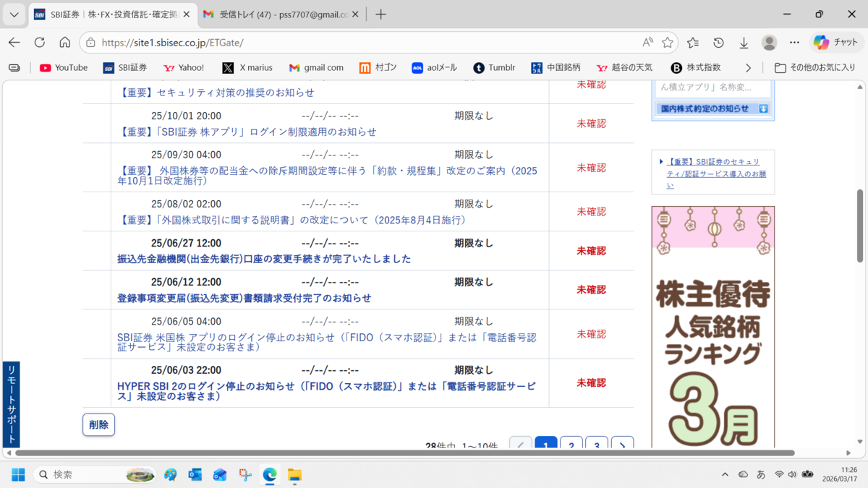The height and width of the screenshot is (488, 868).
Task: Click the 削除 button
Action: click(x=98, y=424)
